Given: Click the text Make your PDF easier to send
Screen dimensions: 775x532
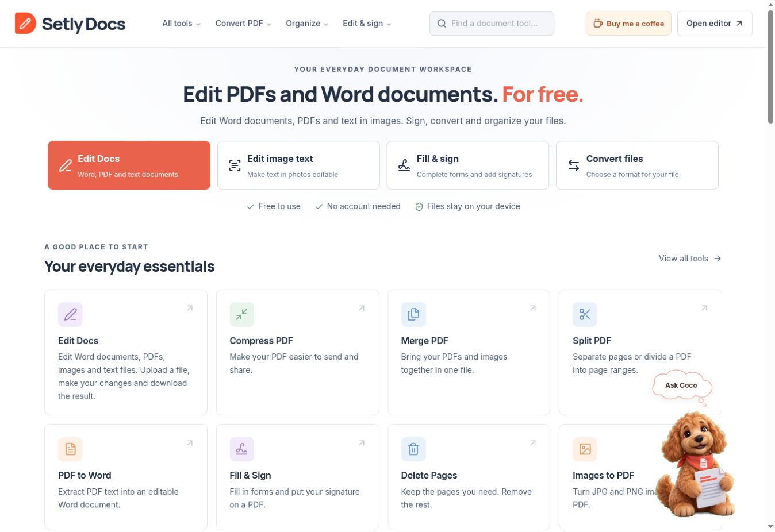Looking at the screenshot, I should pyautogui.click(x=286, y=357).
